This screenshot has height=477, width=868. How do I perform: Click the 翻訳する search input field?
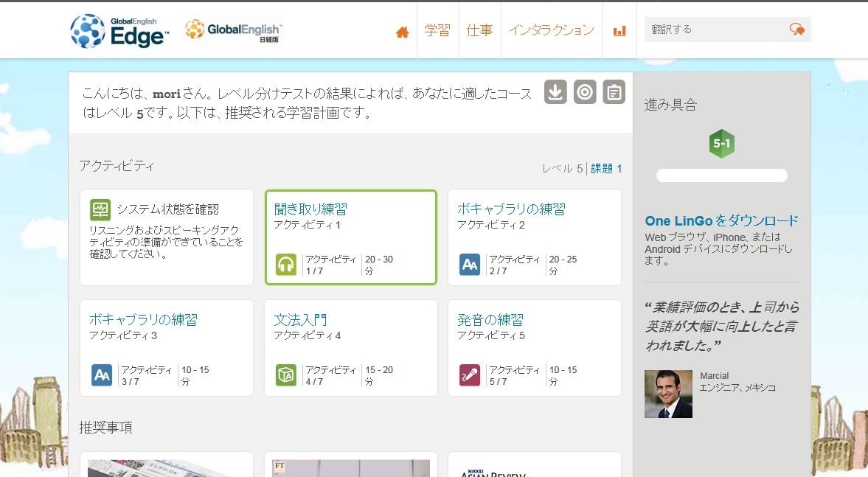click(717, 29)
